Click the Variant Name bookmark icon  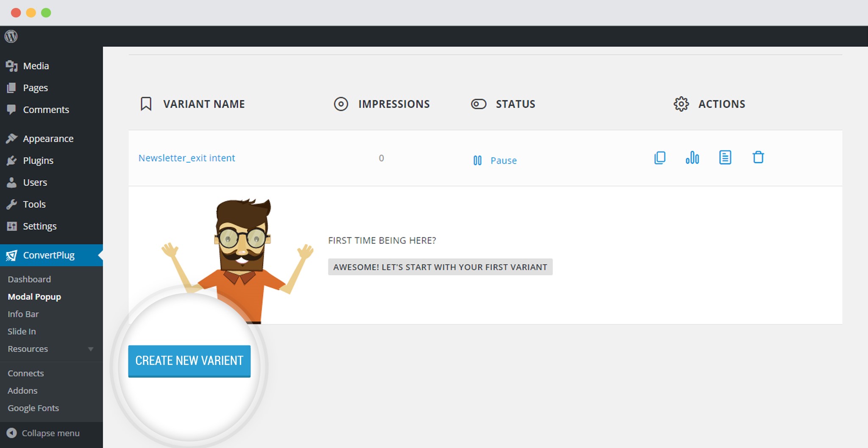(146, 104)
